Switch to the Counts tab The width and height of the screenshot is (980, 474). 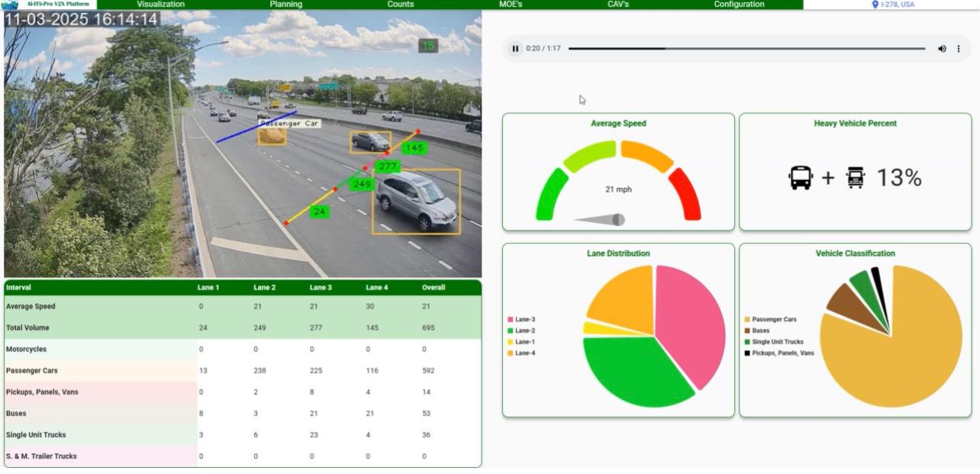[399, 5]
